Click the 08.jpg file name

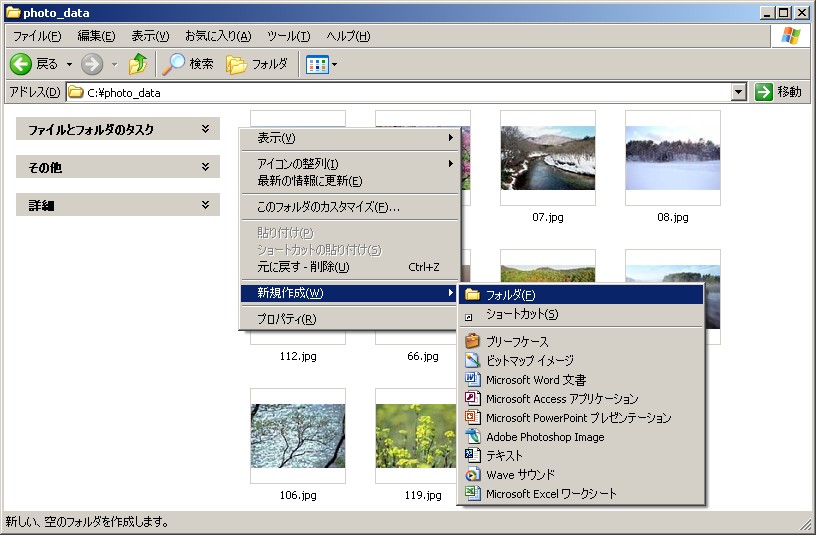(x=672, y=217)
